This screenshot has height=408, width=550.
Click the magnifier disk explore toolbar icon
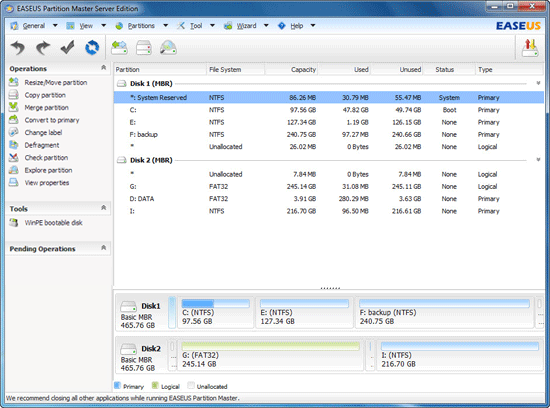pyautogui.click(x=168, y=47)
